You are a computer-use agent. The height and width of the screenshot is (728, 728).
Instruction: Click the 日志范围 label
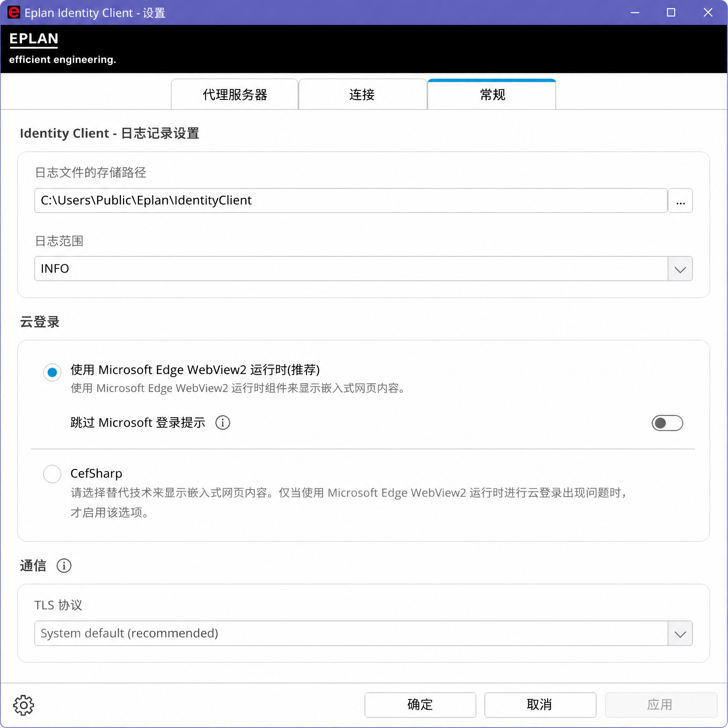coord(59,241)
